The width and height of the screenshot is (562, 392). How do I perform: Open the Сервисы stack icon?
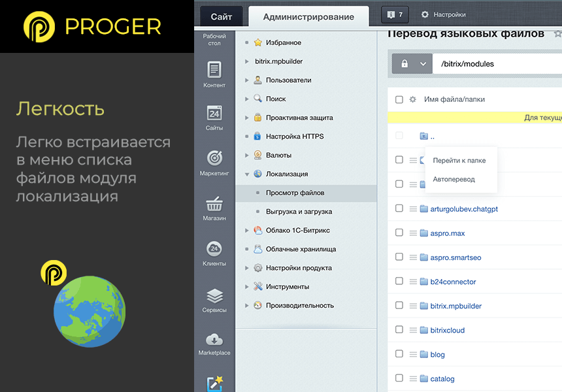point(214,295)
